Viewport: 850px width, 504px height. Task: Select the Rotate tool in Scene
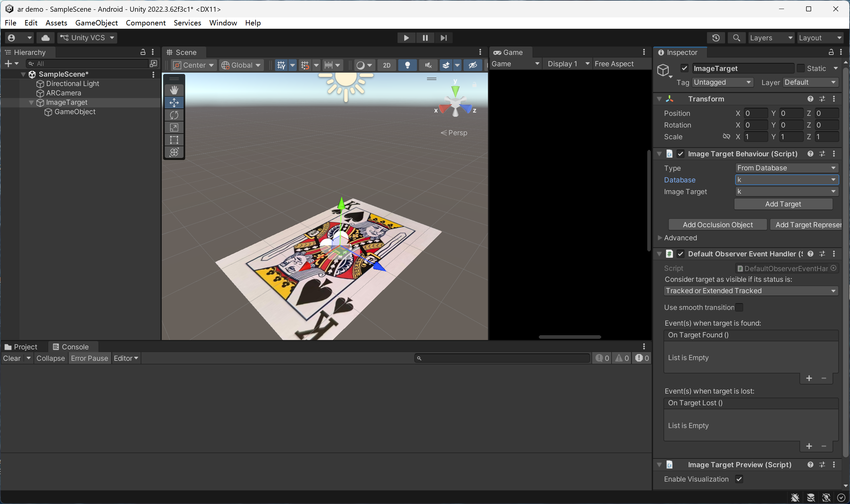coord(174,115)
